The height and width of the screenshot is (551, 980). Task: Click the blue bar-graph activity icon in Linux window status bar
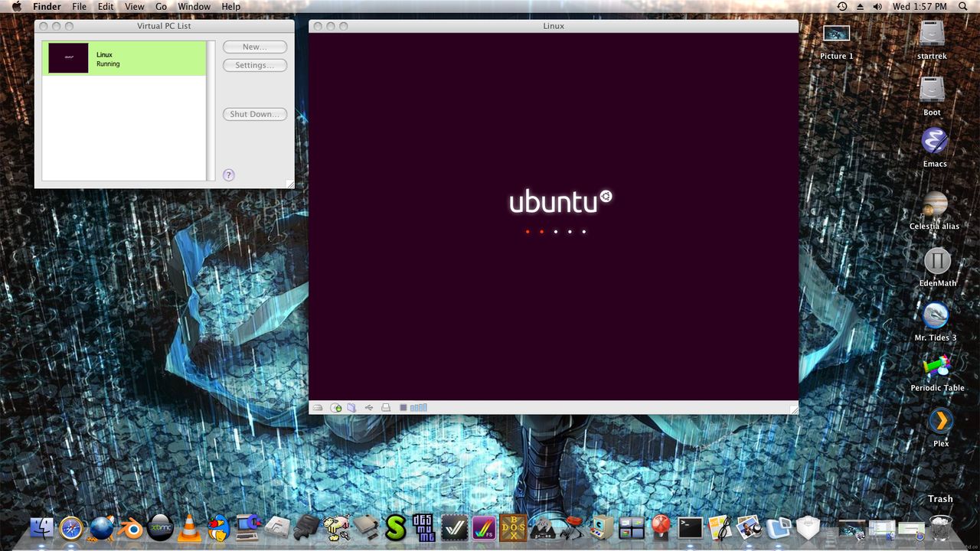pyautogui.click(x=419, y=408)
